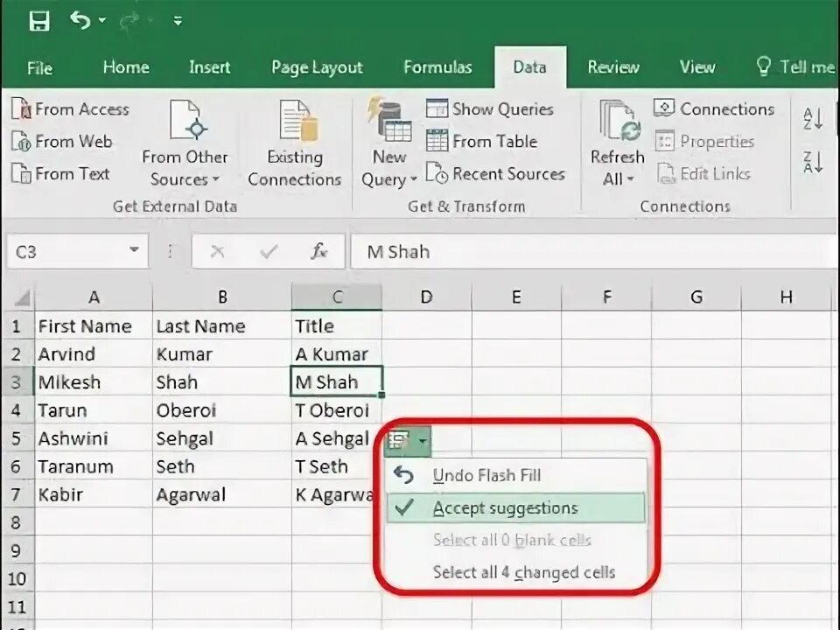Select column A header
Viewport: 840px width, 630px height.
[x=94, y=297]
